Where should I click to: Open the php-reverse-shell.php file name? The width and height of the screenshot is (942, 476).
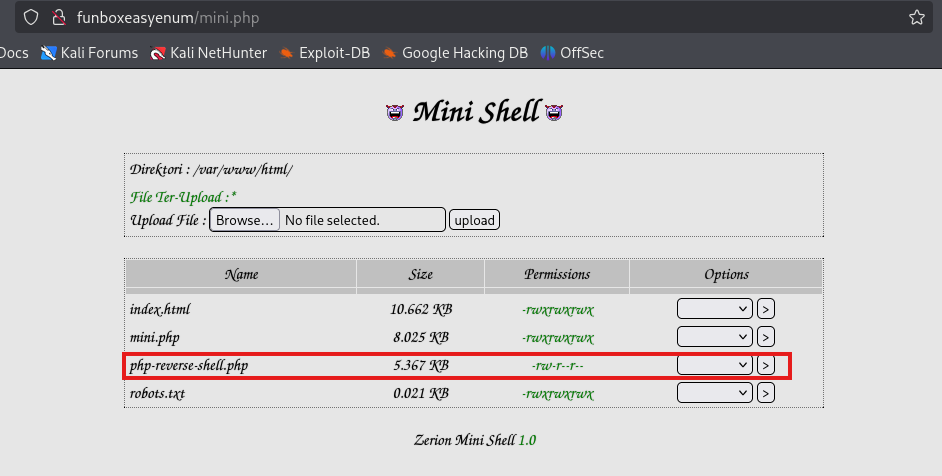point(189,366)
